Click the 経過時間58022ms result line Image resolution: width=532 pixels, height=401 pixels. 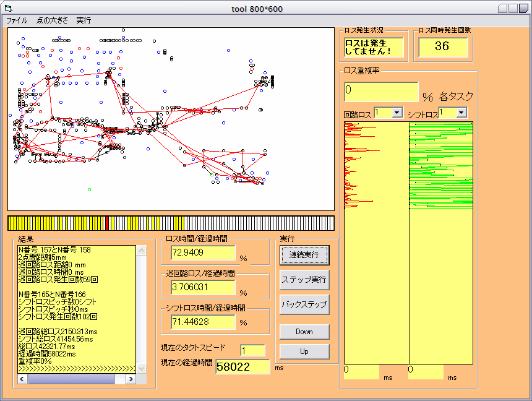pyautogui.click(x=47, y=354)
